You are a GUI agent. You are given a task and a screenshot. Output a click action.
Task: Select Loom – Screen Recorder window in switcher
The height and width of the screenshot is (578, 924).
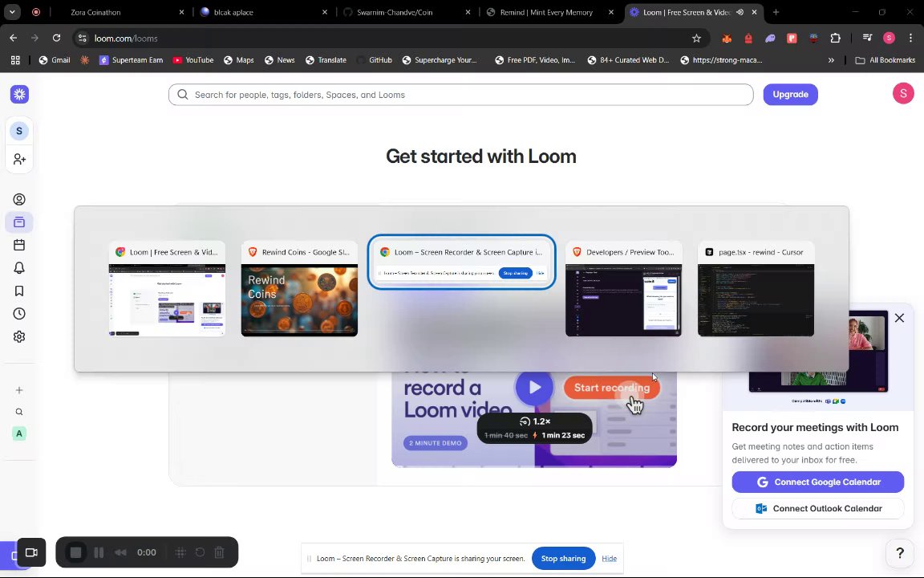click(461, 263)
